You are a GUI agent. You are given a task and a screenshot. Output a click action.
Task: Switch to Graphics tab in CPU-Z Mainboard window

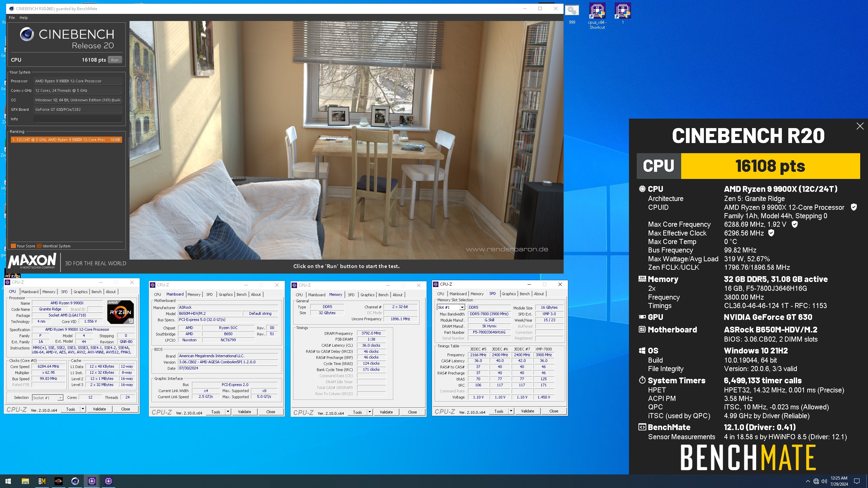click(x=226, y=294)
